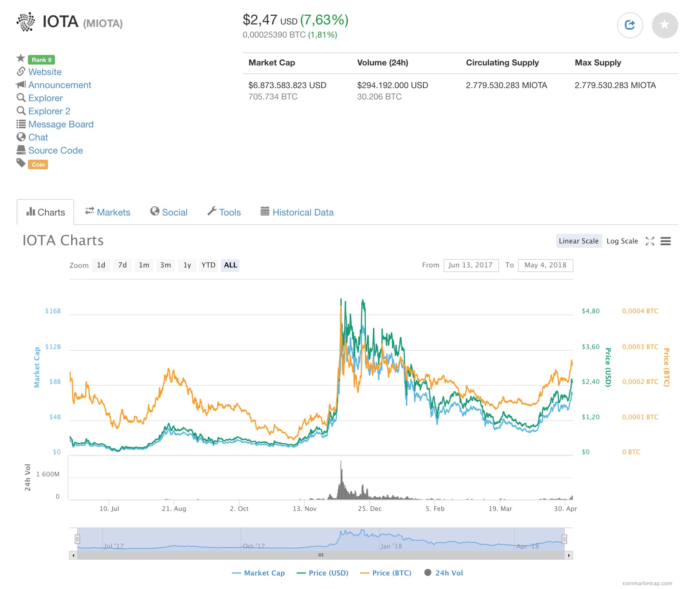Click the Coin tag badge

38,164
